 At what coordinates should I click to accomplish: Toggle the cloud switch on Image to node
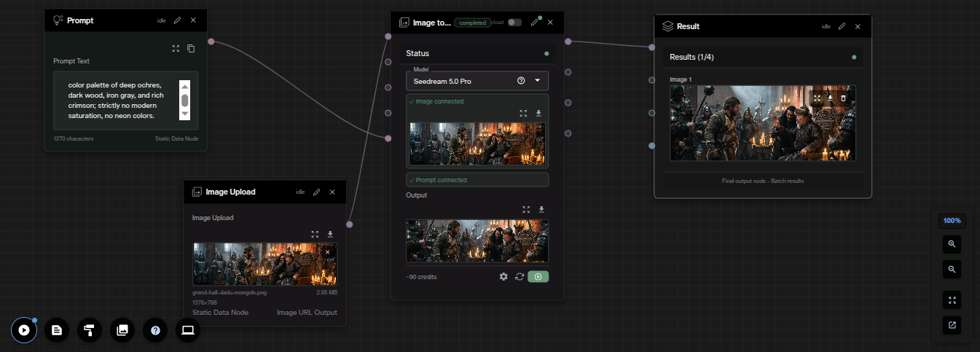pos(515,23)
